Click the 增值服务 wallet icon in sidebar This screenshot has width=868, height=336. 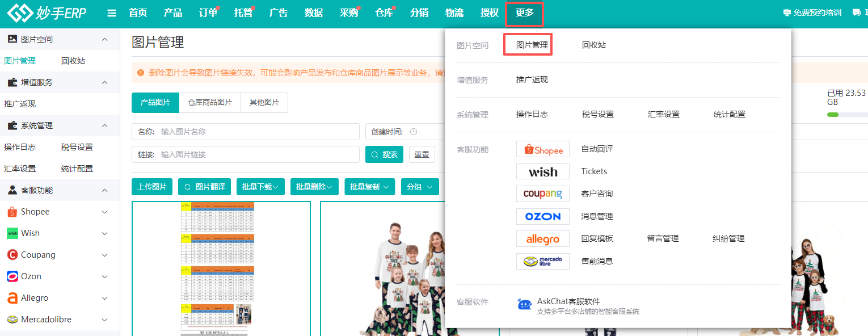pyautogui.click(x=12, y=82)
